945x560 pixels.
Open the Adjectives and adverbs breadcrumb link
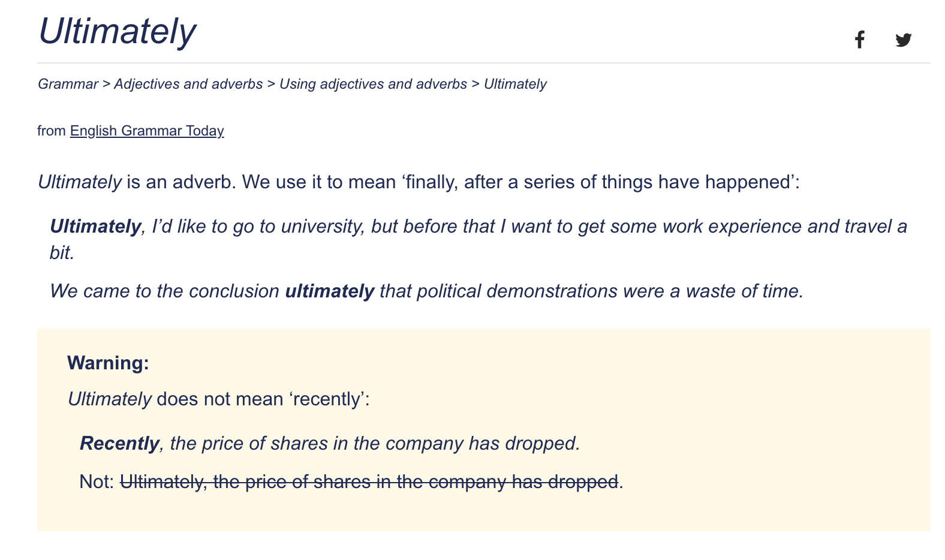188,84
